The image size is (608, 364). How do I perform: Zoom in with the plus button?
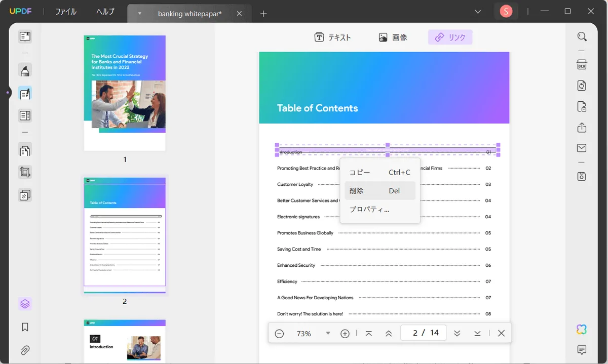pyautogui.click(x=345, y=333)
